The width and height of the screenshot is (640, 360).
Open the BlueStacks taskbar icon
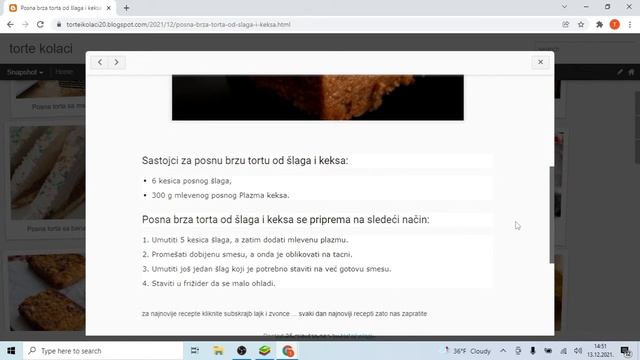[x=265, y=351]
